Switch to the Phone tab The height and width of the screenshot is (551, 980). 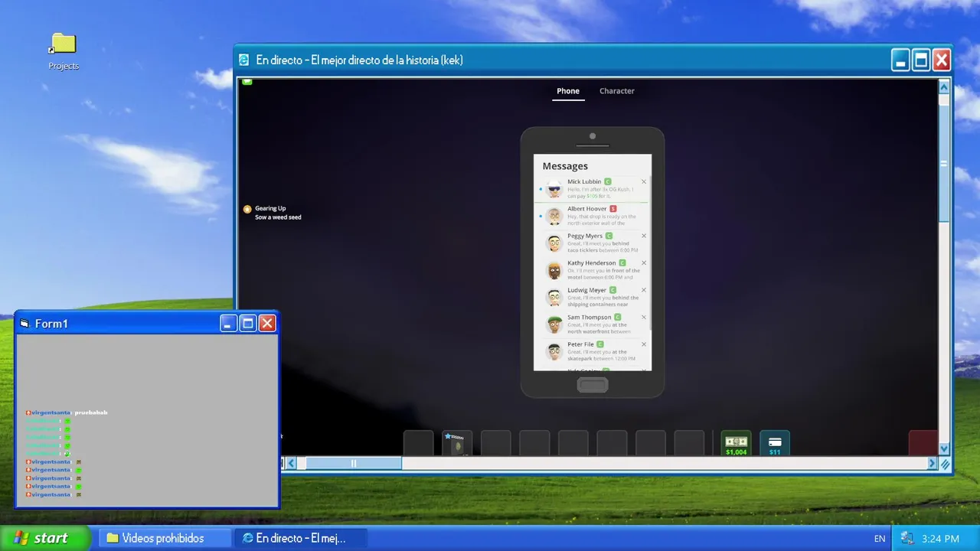pos(568,91)
